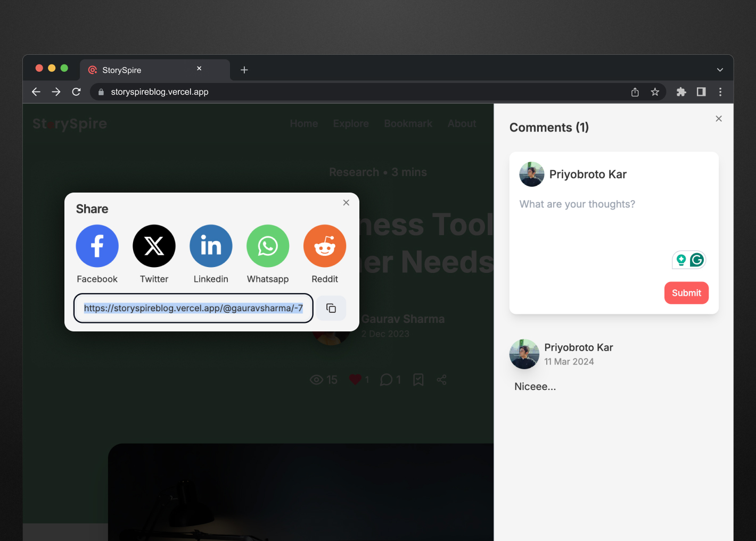
Task: Close the StorySpire tab
Action: 199,69
